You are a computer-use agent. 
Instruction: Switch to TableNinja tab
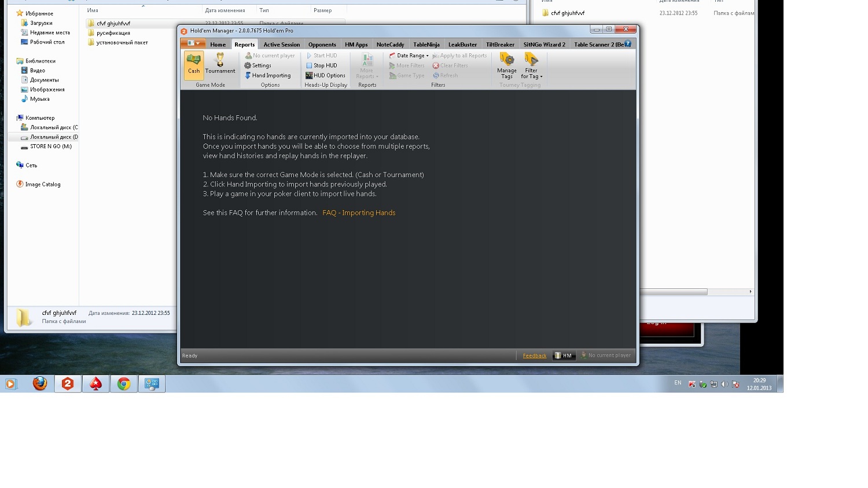pyautogui.click(x=426, y=45)
